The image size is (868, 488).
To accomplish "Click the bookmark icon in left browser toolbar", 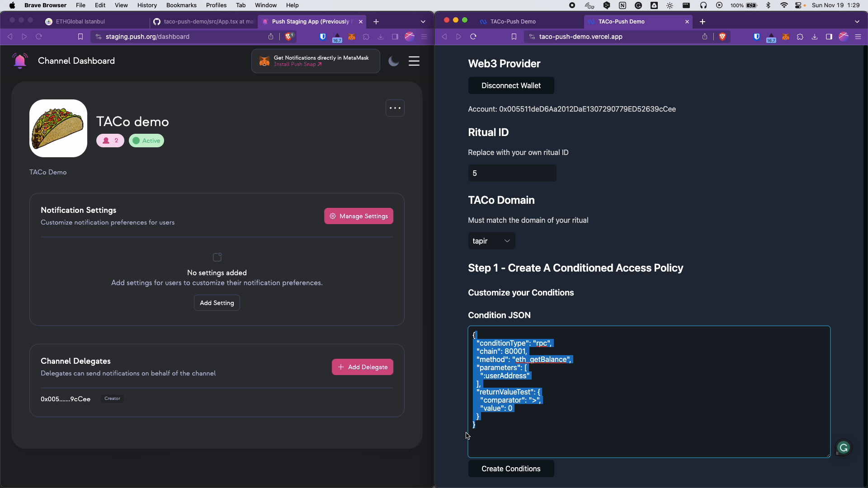I will click(x=80, y=37).
